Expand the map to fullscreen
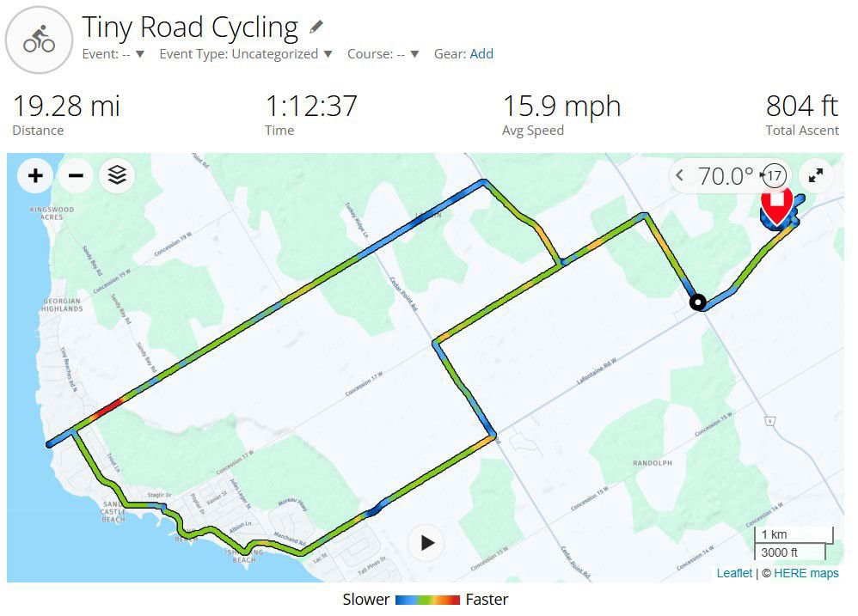Screen dimensions: 858x616 [815, 175]
